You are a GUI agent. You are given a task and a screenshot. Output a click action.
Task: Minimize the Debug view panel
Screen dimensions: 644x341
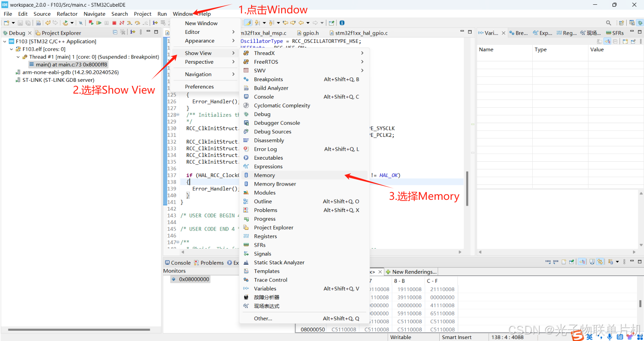click(x=148, y=31)
